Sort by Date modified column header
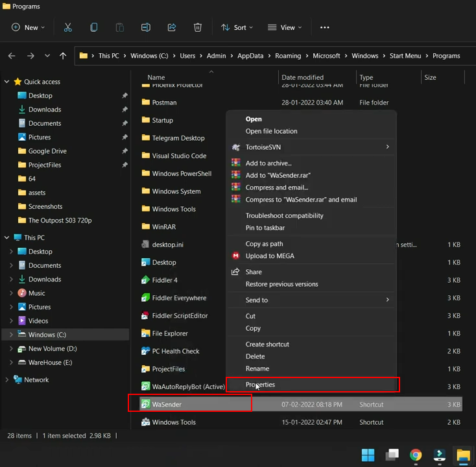Viewport: 476px width, 467px height. pos(302,77)
